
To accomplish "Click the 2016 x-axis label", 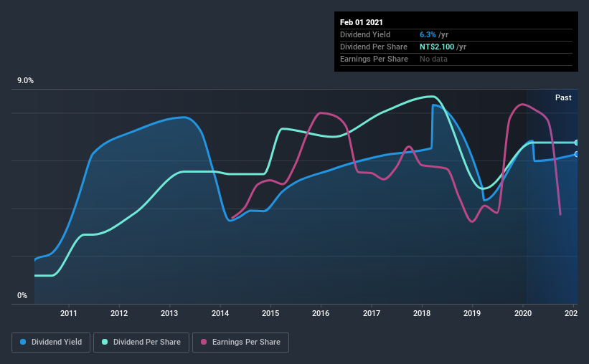I will click(321, 313).
